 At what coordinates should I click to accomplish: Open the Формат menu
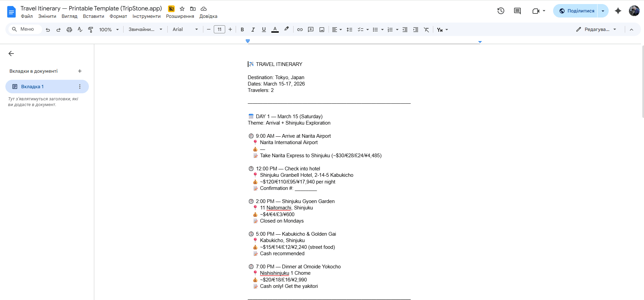118,16
